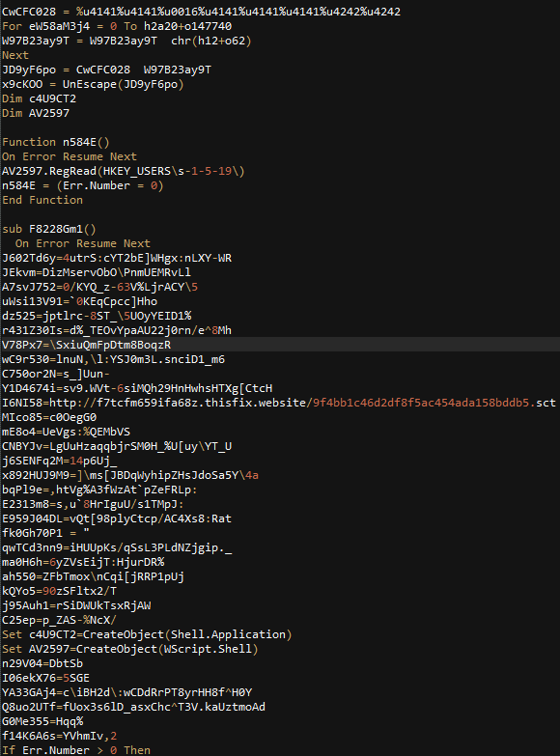Click the line starting with dz525
This screenshot has height=756, width=560.
(97, 316)
